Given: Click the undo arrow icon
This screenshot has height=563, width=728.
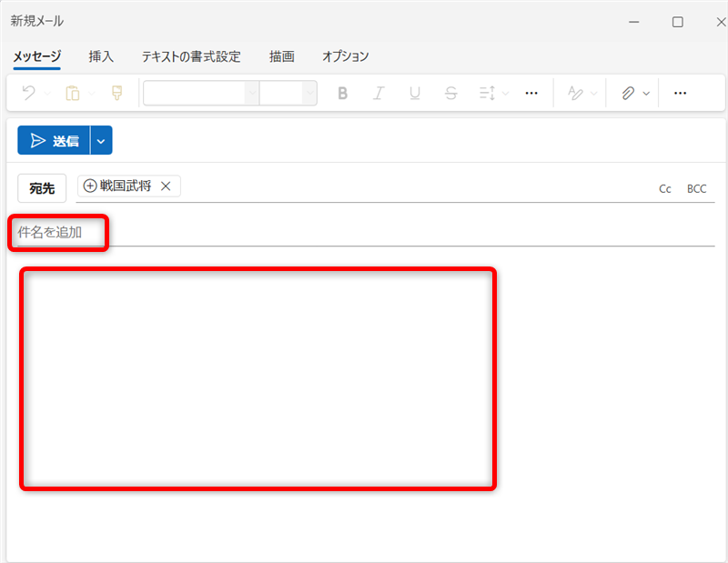Looking at the screenshot, I should [x=28, y=93].
